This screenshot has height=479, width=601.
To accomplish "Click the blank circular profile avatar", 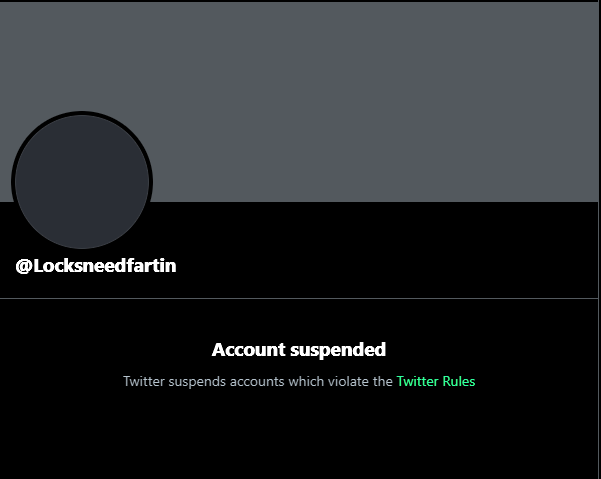I will 82,182.
